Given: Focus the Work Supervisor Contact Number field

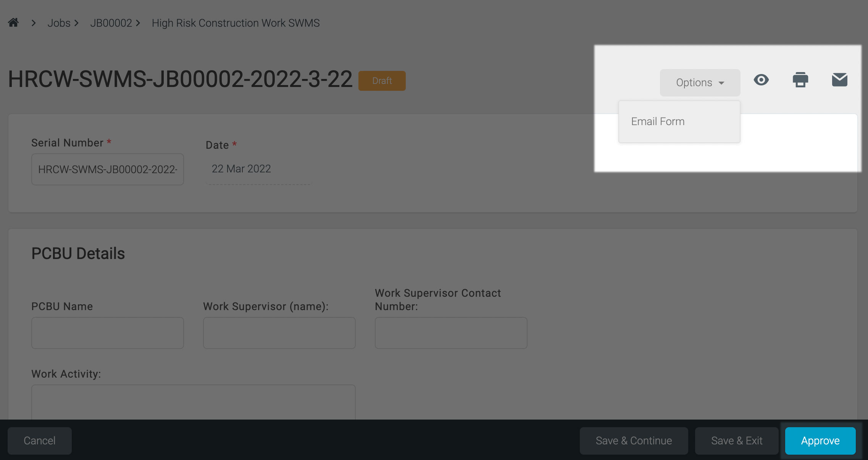Looking at the screenshot, I should tap(451, 333).
